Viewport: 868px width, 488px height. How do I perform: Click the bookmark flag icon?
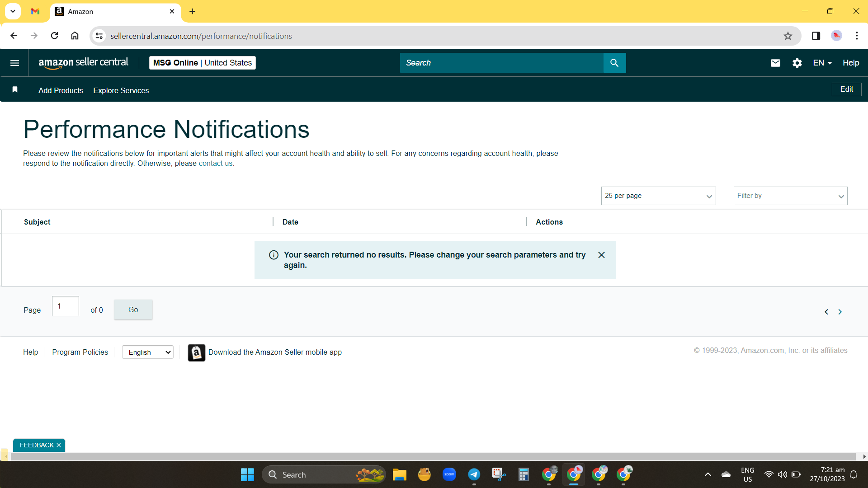tap(15, 89)
